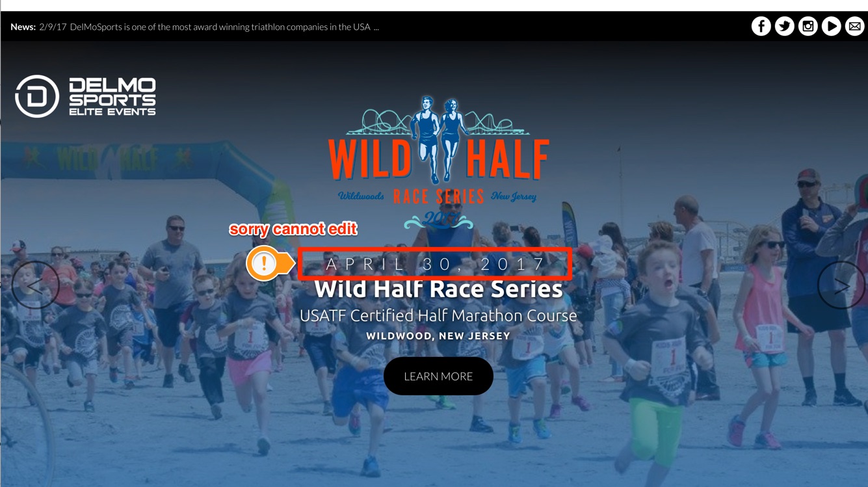Open the Twitter social icon
The image size is (868, 487).
[x=784, y=26]
